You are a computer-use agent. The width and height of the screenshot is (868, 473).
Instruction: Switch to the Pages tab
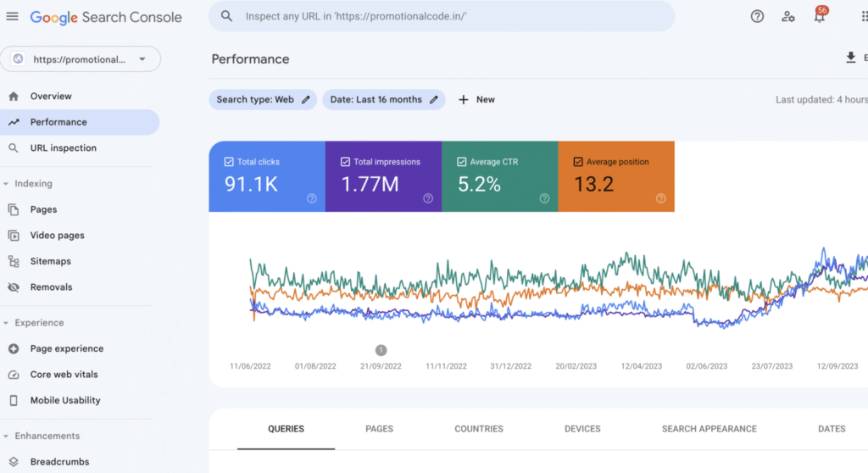pos(379,429)
